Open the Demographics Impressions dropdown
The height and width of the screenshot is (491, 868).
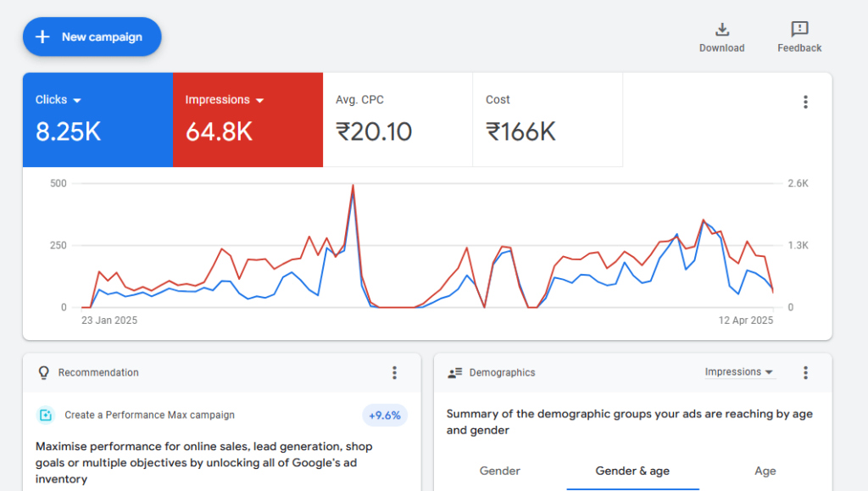739,372
